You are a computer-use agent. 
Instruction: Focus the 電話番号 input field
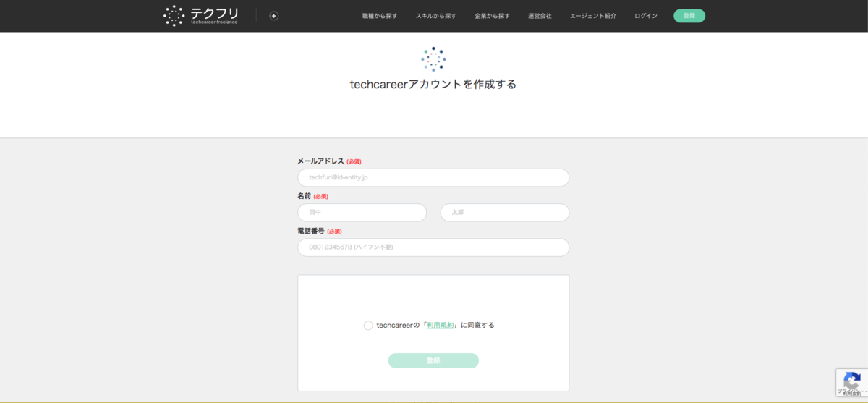point(433,247)
